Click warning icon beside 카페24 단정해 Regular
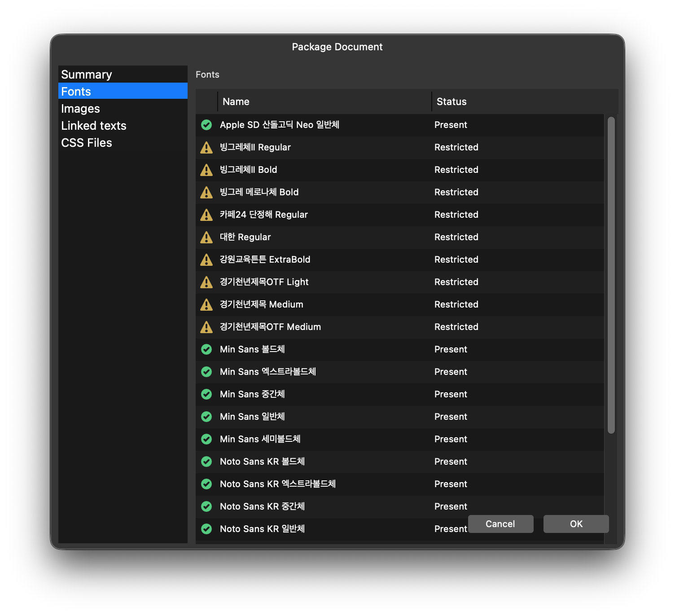The height and width of the screenshot is (616, 675). pyautogui.click(x=206, y=215)
